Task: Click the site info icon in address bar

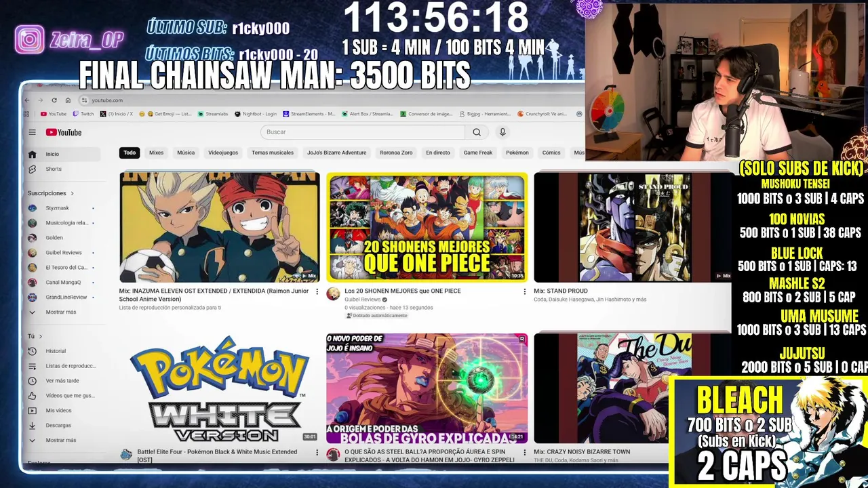Action: point(83,100)
